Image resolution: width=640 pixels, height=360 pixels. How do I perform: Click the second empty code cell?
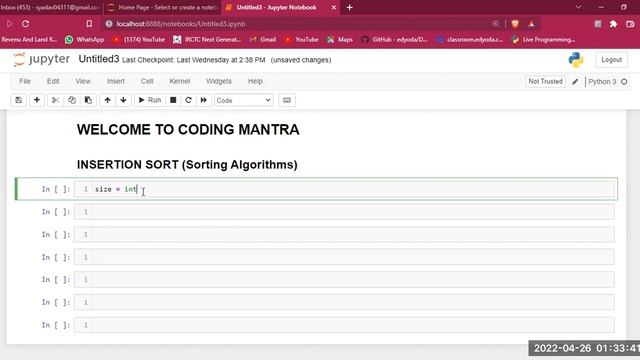point(344,212)
